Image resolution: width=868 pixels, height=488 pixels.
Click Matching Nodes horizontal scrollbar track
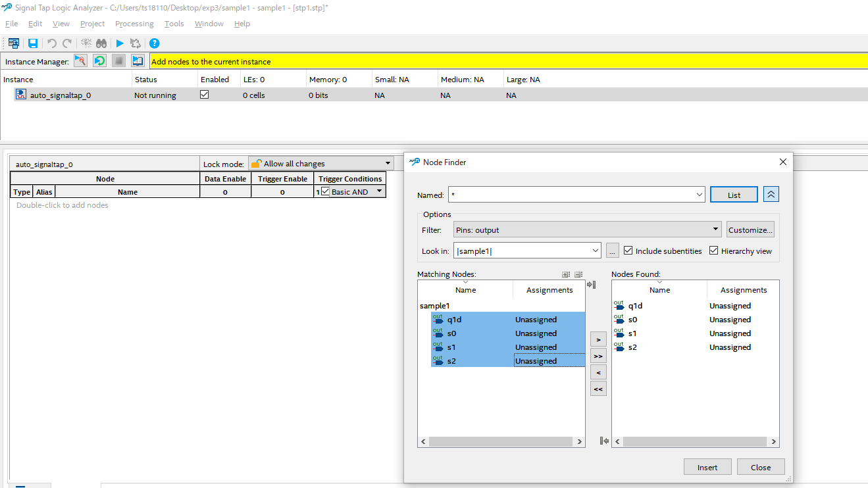501,442
